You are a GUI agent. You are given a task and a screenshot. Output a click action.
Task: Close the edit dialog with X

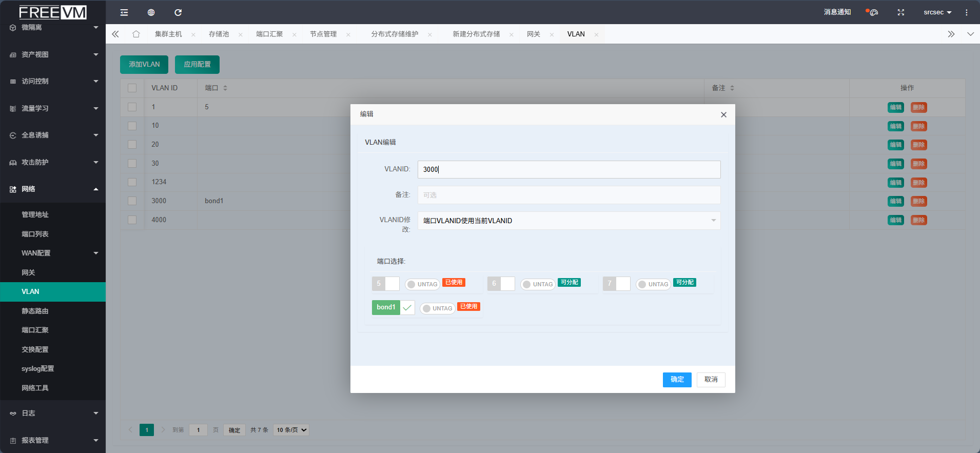tap(723, 114)
